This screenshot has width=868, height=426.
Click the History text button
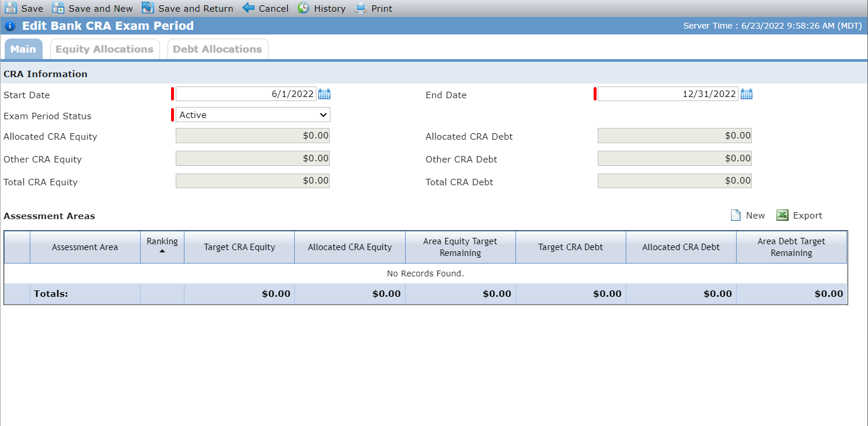click(330, 9)
